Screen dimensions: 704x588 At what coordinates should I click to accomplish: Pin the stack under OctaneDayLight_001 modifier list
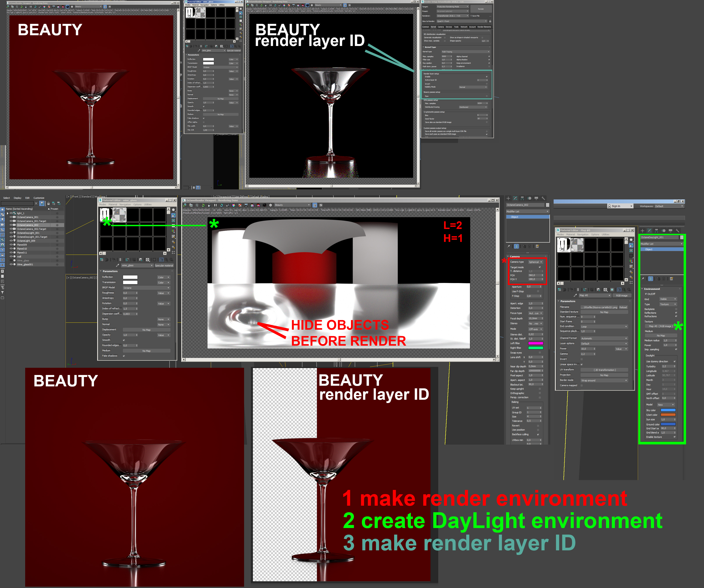[643, 279]
